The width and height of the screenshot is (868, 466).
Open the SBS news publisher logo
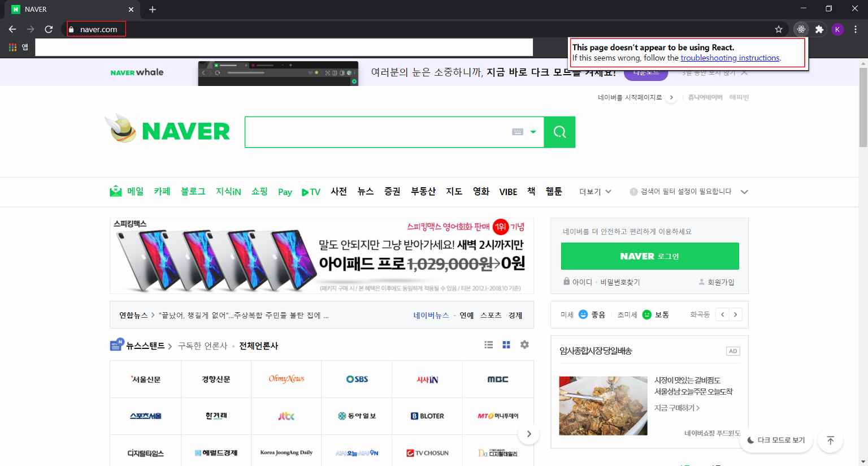[x=357, y=379]
